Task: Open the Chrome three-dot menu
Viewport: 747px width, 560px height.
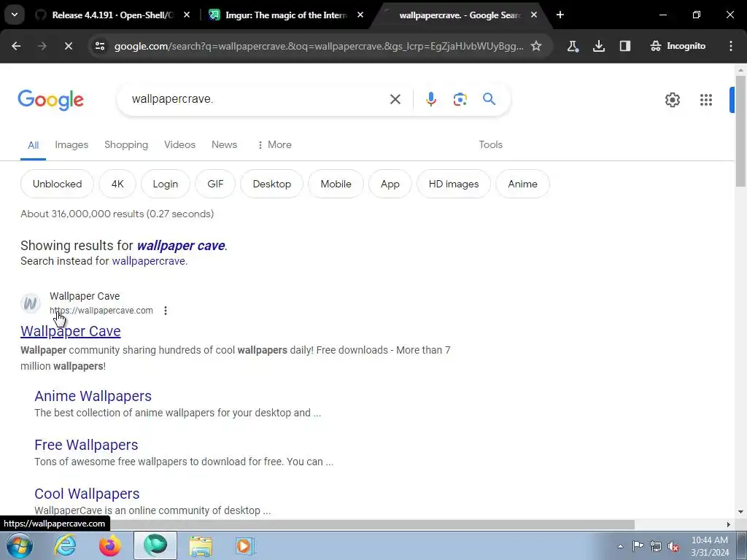Action: (x=731, y=46)
